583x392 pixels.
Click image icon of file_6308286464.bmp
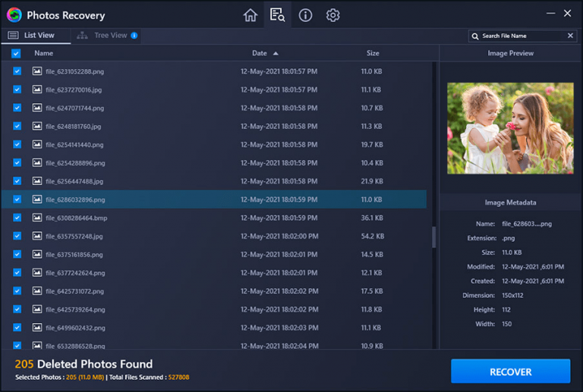(x=36, y=218)
